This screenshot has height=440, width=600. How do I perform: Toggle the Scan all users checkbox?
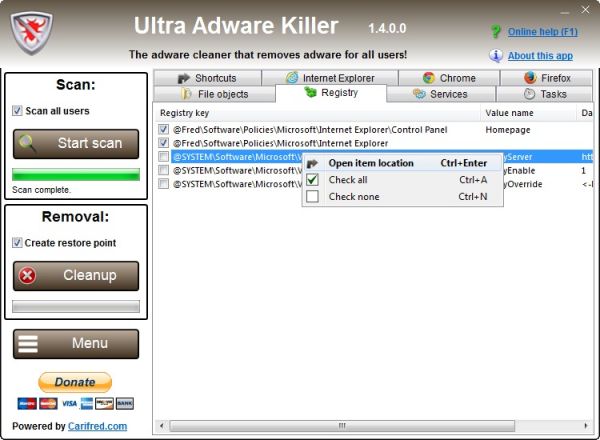coord(17,111)
